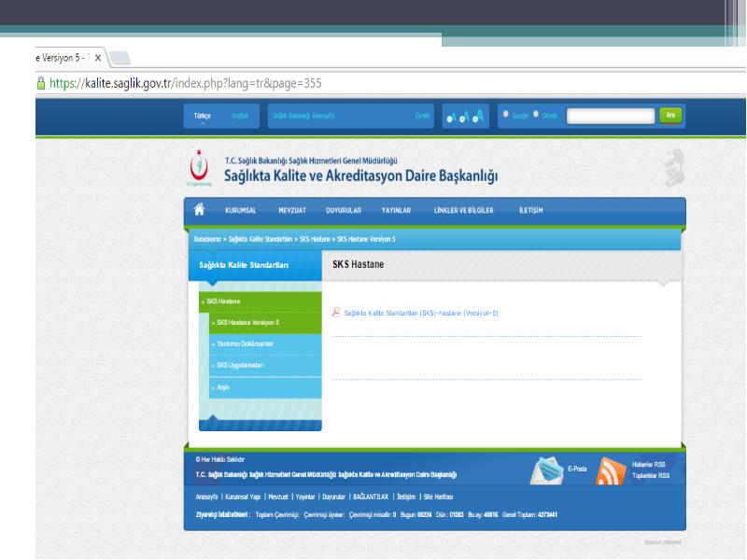
Task: Select the smallest font size icon
Action: [x=451, y=118]
